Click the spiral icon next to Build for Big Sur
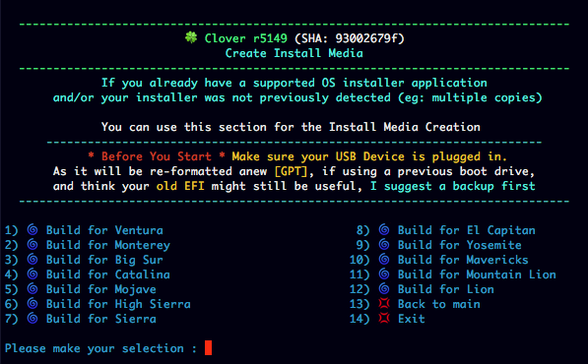588x364 pixels. click(33, 259)
